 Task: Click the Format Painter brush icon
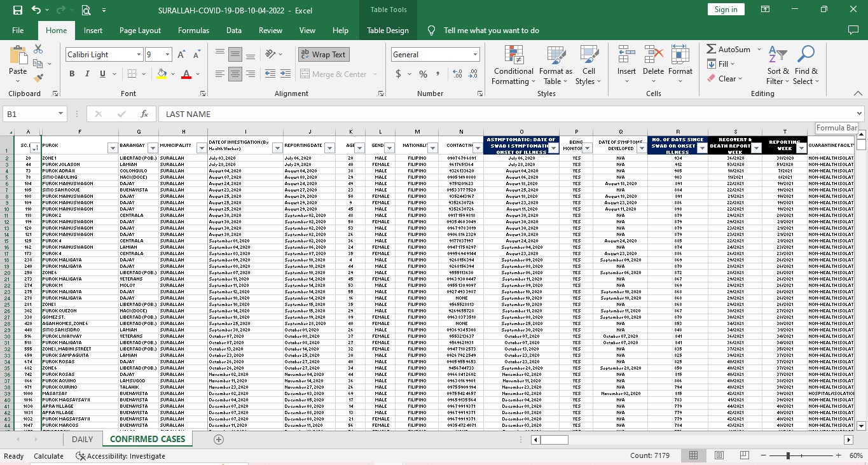[x=39, y=78]
